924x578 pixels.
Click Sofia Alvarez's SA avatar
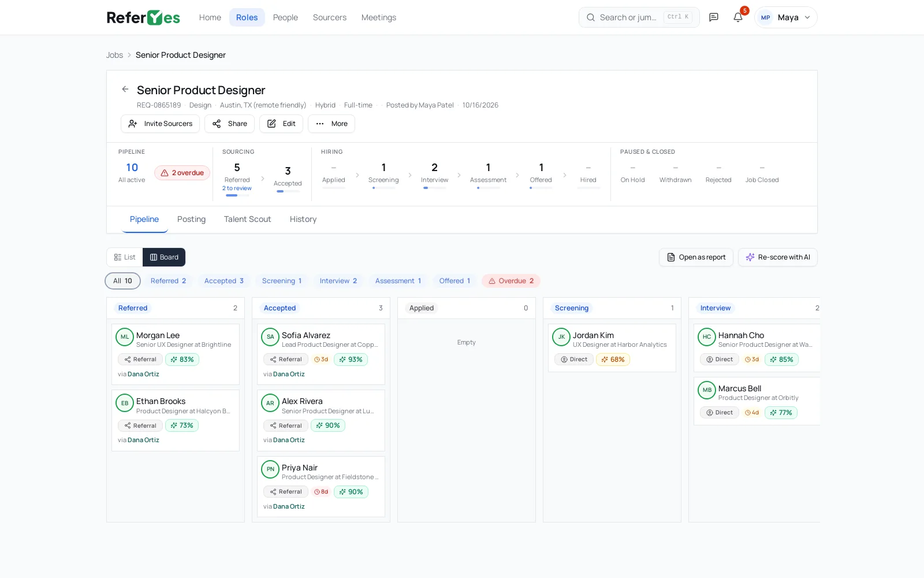point(270,337)
